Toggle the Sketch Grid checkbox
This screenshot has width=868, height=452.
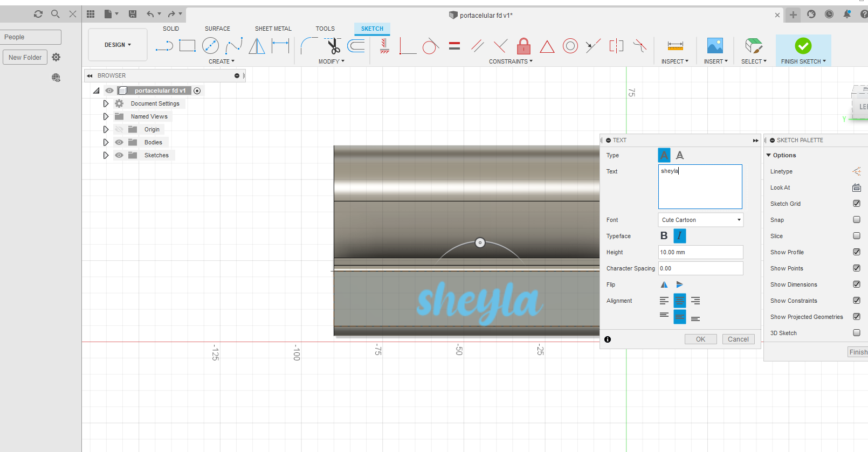857,204
